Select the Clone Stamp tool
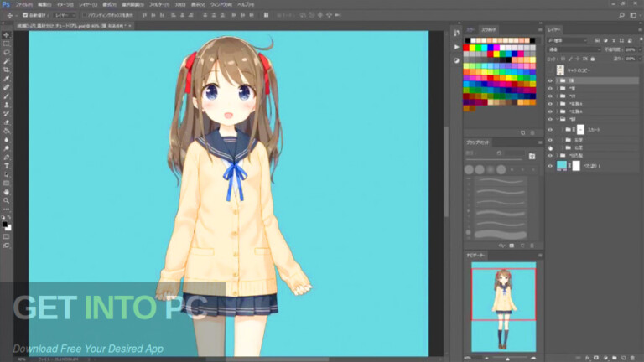 [x=6, y=105]
